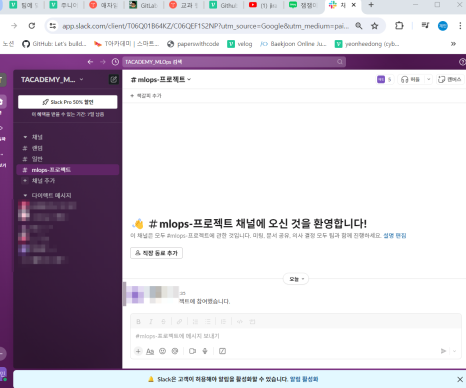Bookmark this page with star icon
466x388 pixels.
click(375, 26)
